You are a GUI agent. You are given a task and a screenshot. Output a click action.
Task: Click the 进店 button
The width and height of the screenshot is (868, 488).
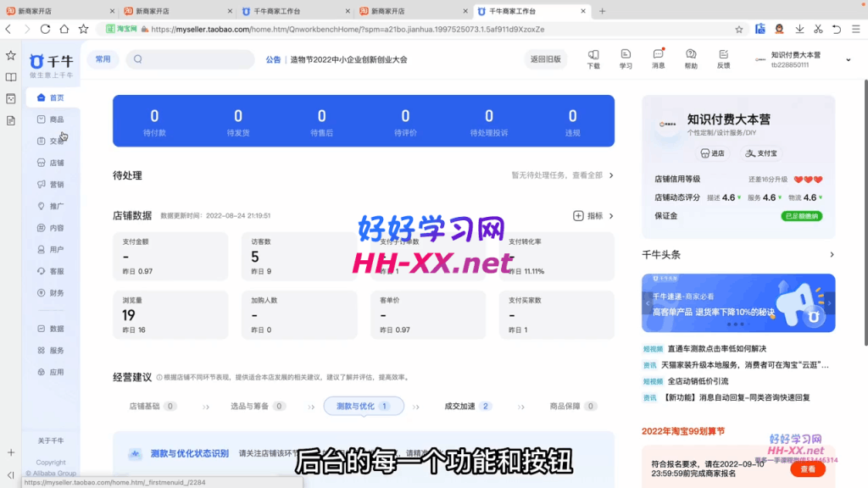(x=712, y=153)
